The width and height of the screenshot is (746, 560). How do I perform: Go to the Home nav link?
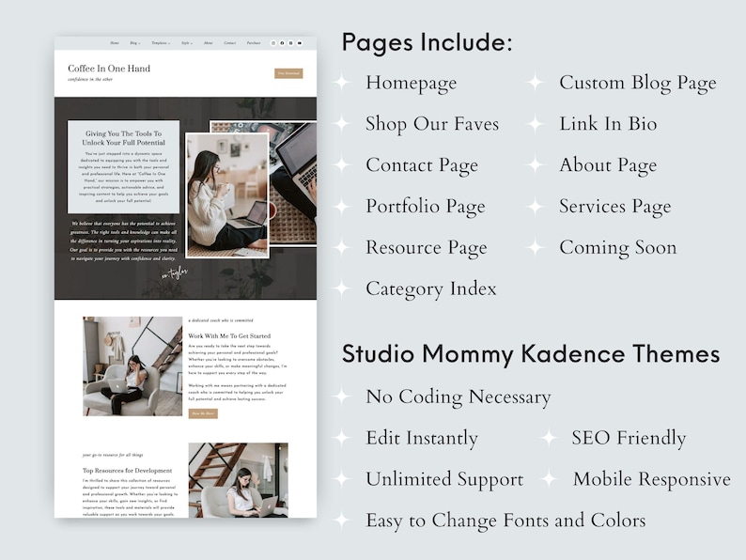[115, 43]
